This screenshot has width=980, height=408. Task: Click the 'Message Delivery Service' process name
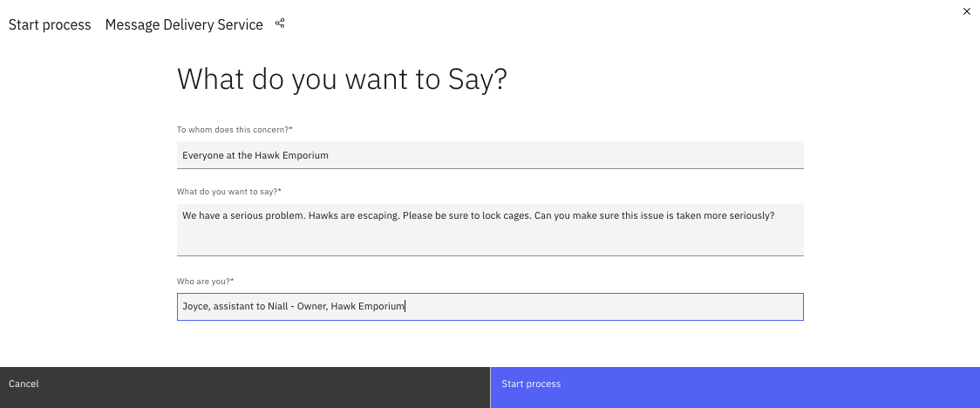(184, 25)
